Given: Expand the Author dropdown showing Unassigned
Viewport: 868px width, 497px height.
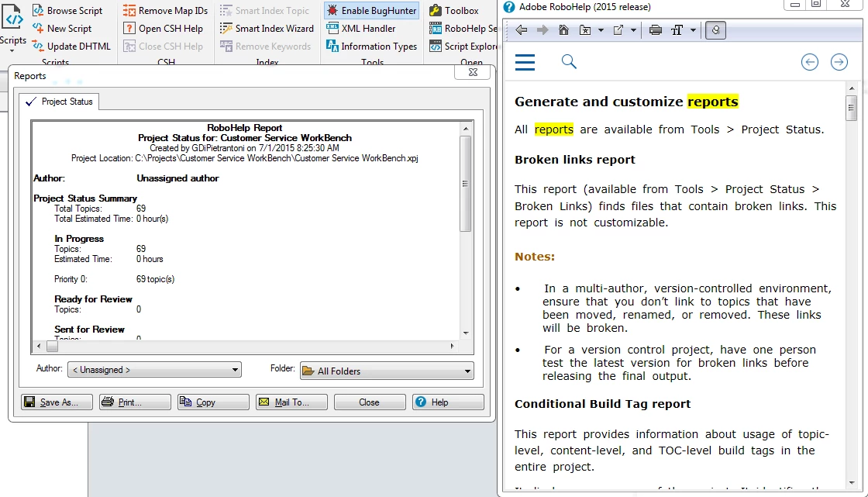Looking at the screenshot, I should point(154,370).
